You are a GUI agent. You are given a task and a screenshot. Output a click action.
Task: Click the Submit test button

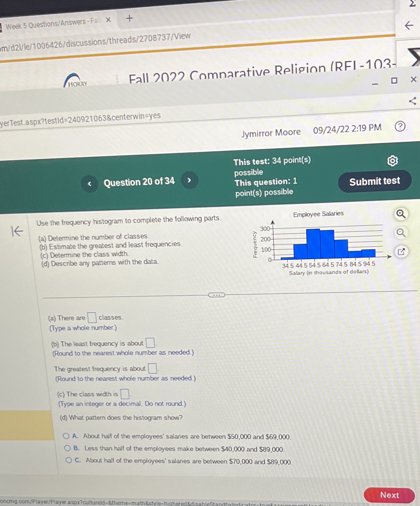tap(375, 181)
